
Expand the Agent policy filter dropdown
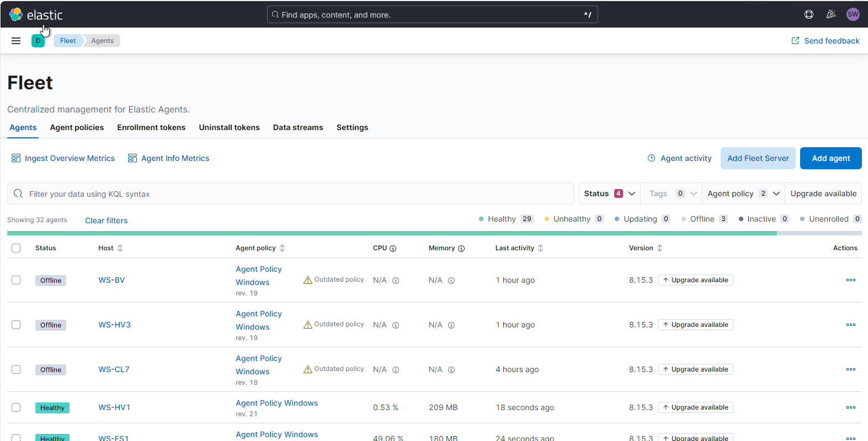[743, 193]
